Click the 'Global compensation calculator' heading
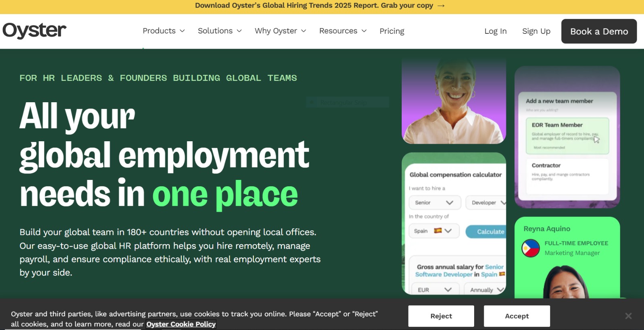The width and height of the screenshot is (644, 330). [x=456, y=175]
